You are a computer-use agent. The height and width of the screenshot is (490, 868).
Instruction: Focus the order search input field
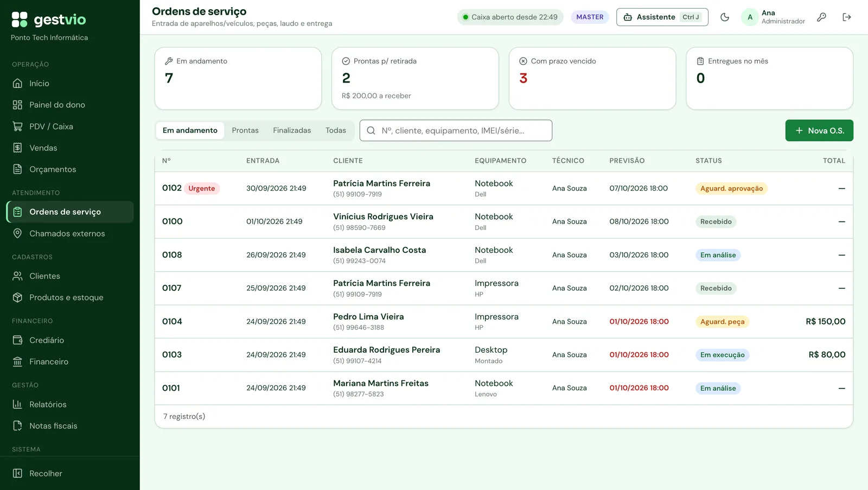tap(456, 130)
